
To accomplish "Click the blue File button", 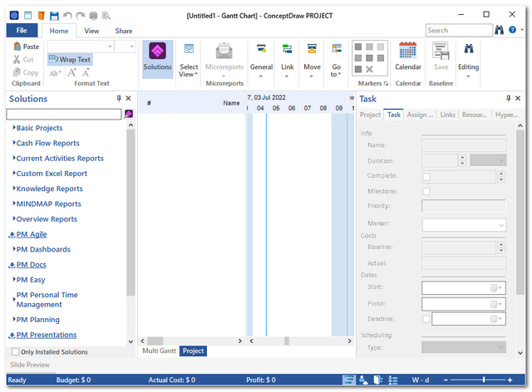I will click(x=21, y=31).
